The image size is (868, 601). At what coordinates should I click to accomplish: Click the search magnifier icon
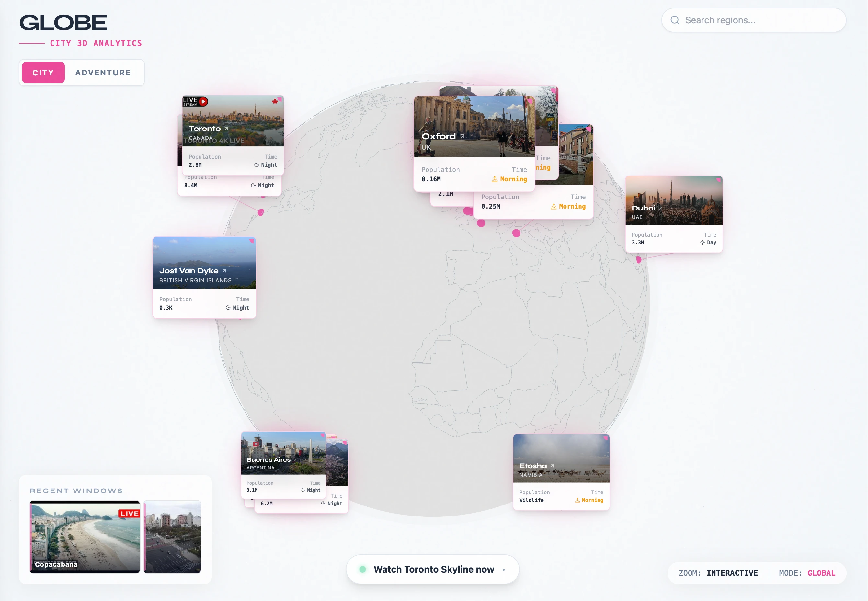(x=675, y=20)
